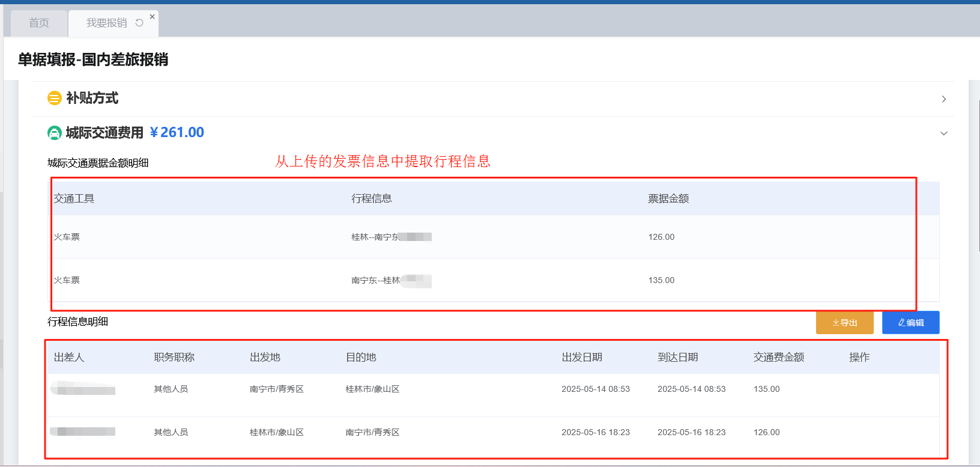Click arrival date 2025-05-14 08:53
Screen dimensions: 980x467
point(692,389)
